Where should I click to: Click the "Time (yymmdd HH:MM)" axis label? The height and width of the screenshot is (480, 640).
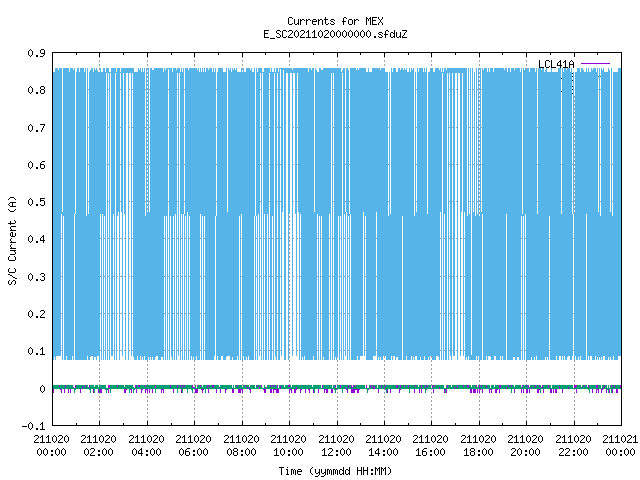coord(335,471)
